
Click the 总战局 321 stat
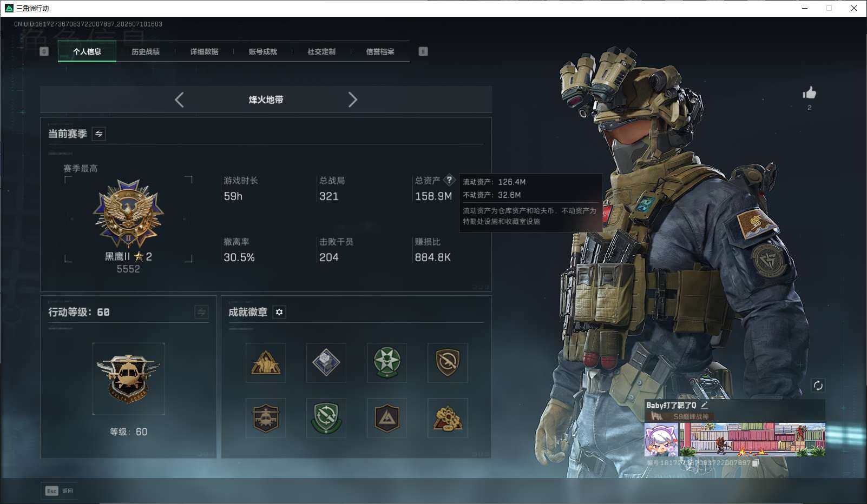point(332,188)
